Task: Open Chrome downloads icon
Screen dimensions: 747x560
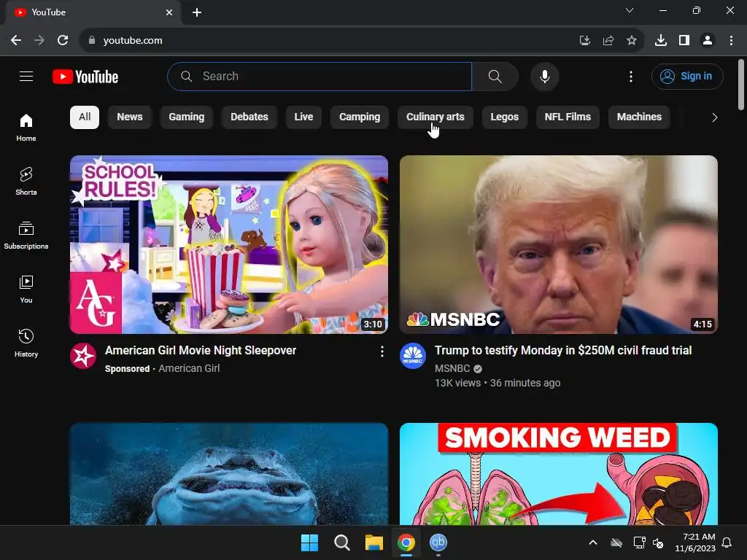Action: coord(660,41)
